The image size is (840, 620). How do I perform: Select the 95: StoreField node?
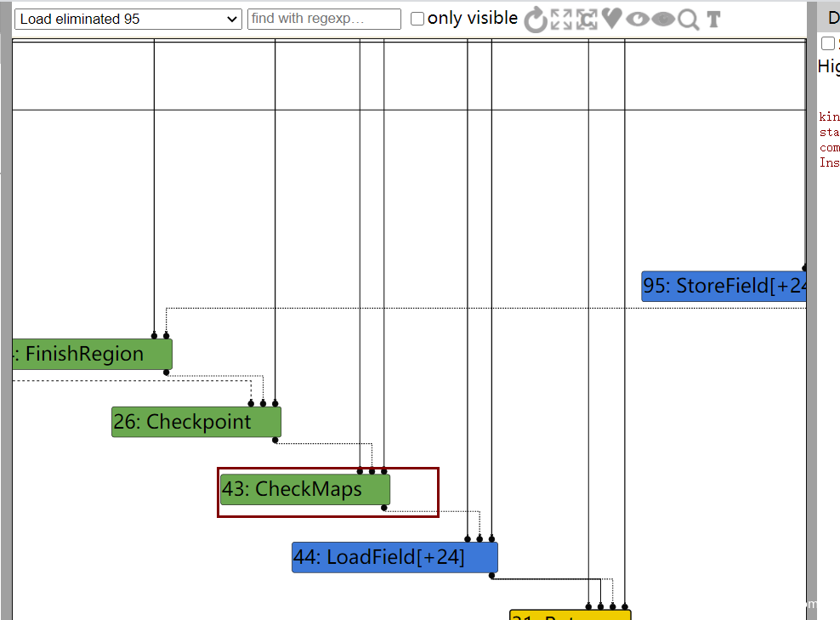pyautogui.click(x=724, y=286)
